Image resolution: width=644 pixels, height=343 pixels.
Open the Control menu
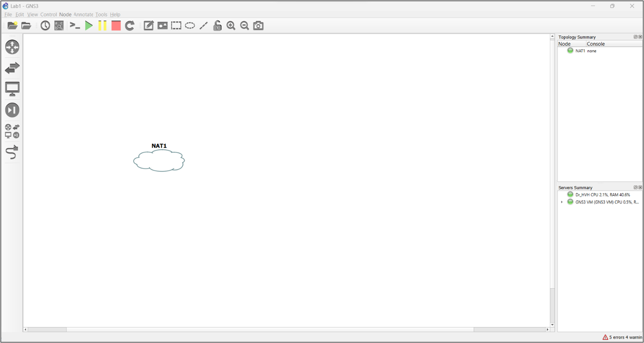48,14
